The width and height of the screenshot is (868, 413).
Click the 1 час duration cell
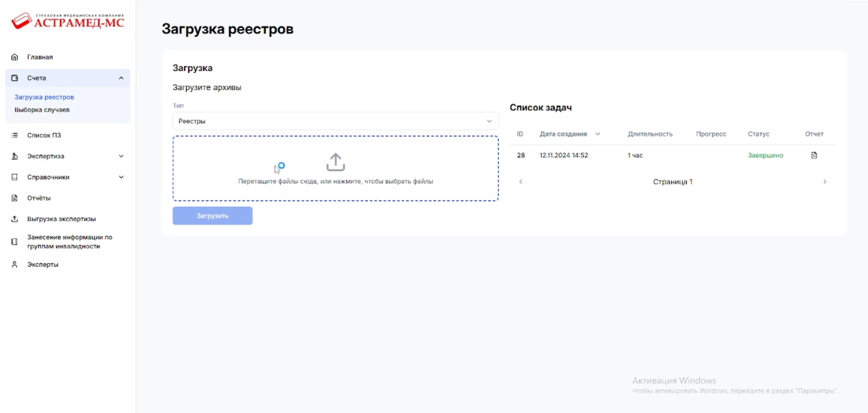(635, 155)
